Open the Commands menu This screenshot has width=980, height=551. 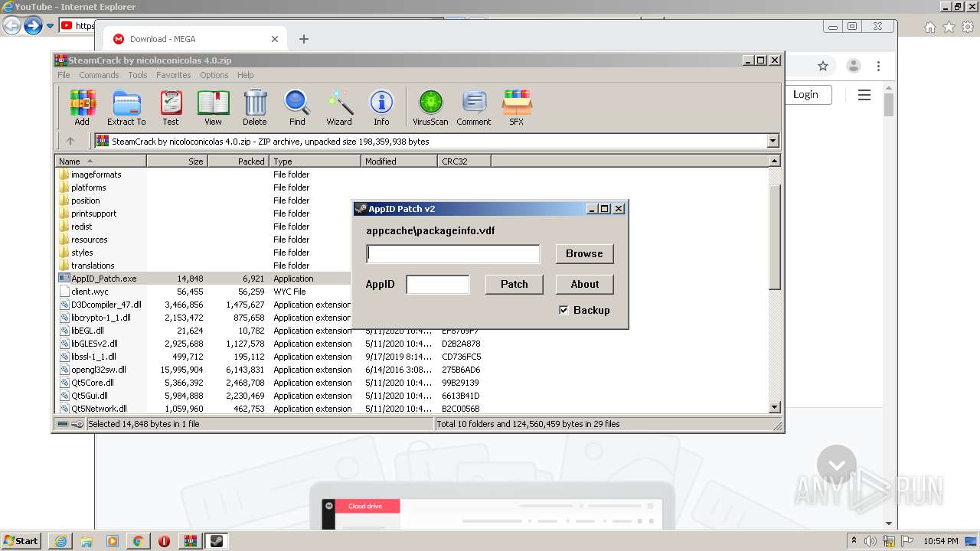tap(99, 75)
